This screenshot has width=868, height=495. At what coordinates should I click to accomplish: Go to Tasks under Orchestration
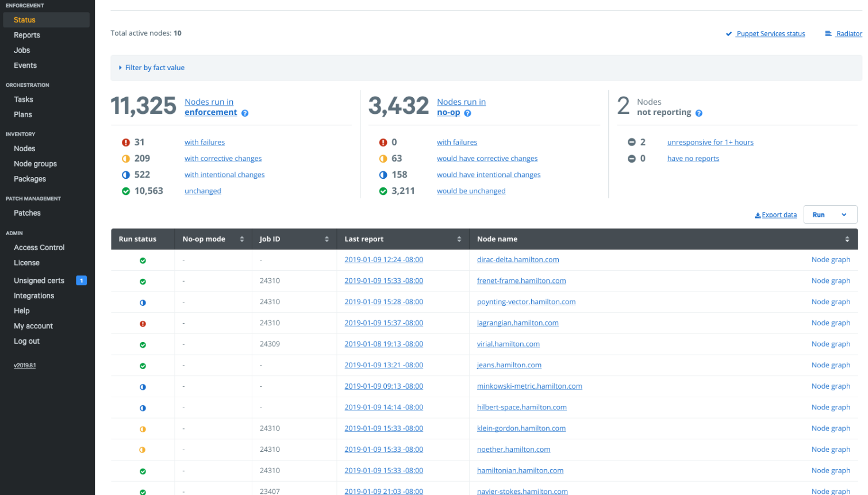click(24, 99)
